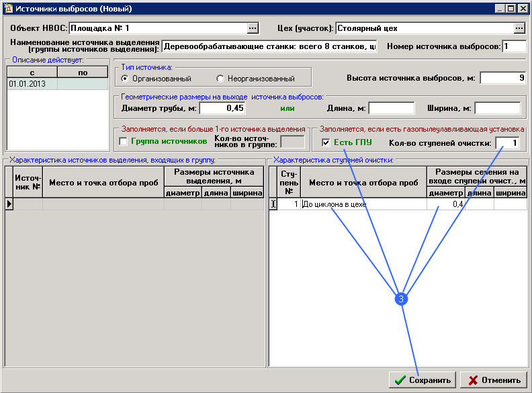
Task: Select the Неорганизованный radio button
Action: pyautogui.click(x=220, y=79)
